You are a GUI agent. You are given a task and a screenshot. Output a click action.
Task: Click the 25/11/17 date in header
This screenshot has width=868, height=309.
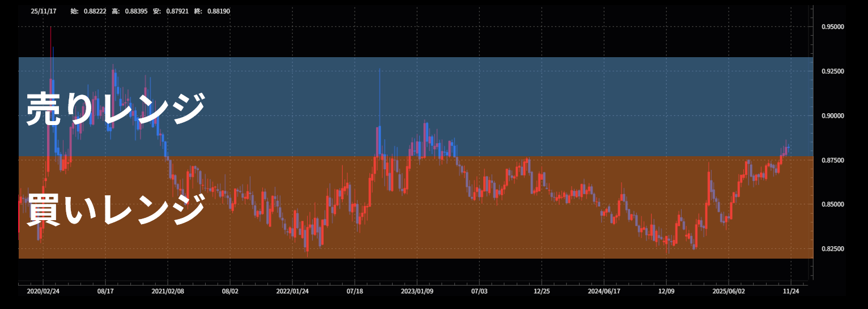click(x=43, y=11)
